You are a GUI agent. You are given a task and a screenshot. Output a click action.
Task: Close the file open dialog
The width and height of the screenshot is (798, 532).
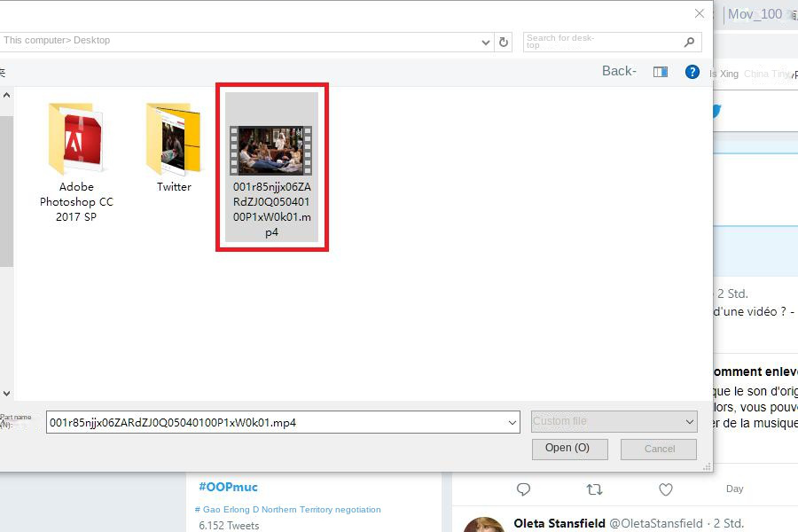[700, 14]
